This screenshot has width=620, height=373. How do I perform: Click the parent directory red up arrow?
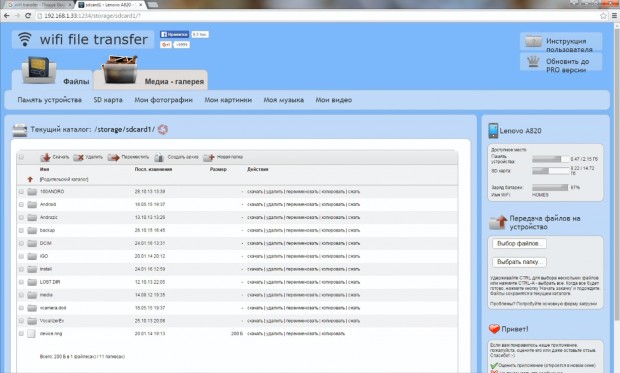[30, 179]
